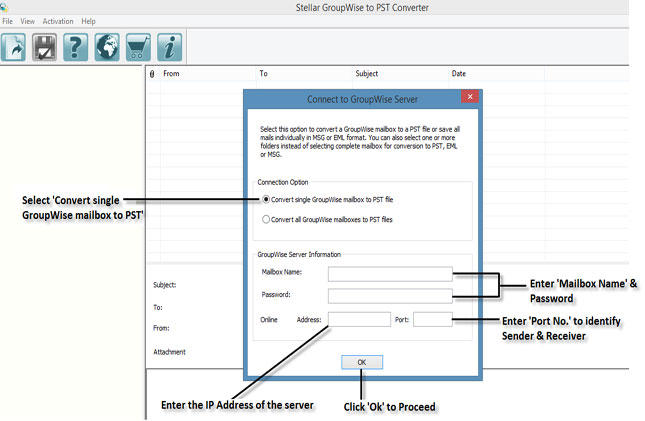Click the shopping cart buy icon

138,47
